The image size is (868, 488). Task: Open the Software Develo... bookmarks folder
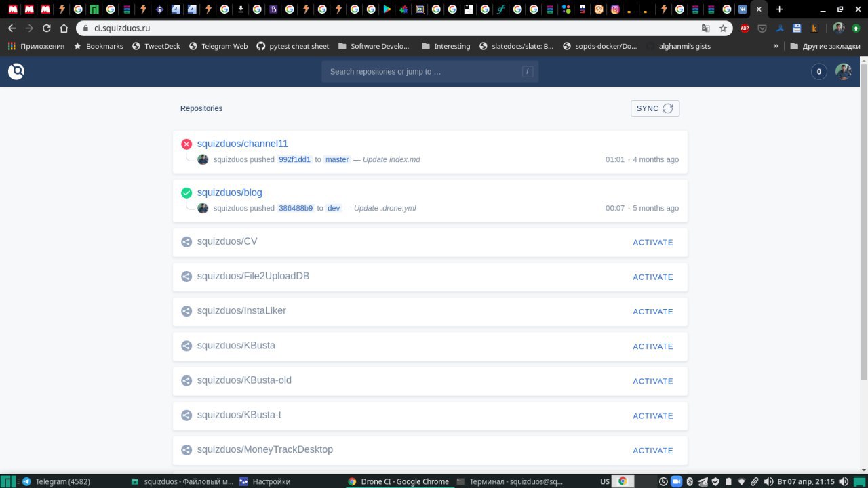click(374, 46)
